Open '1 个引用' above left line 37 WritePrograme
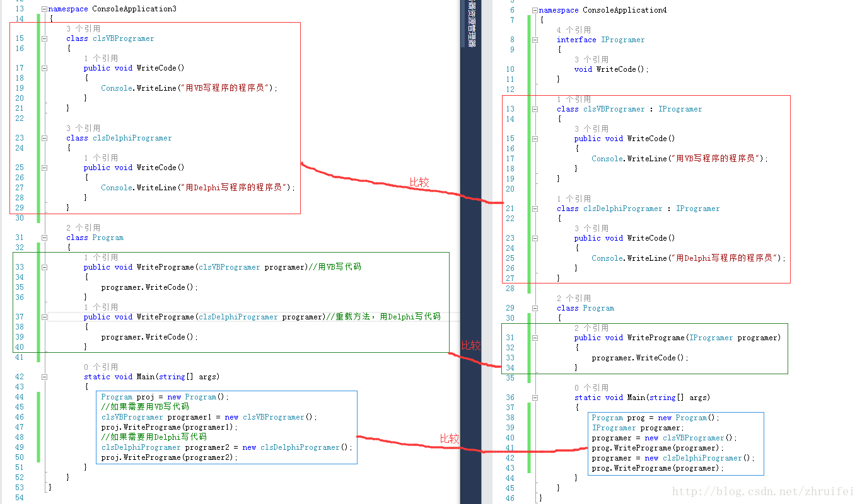The width and height of the screenshot is (862, 504). [x=101, y=307]
